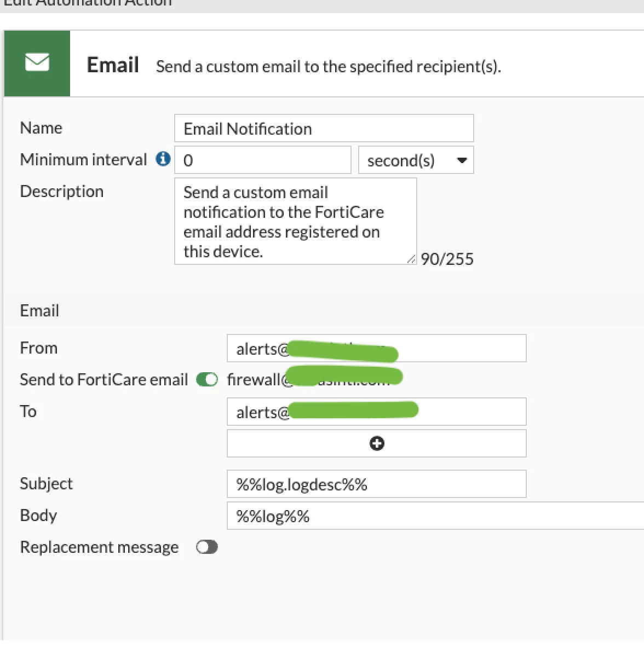Click the Replacement message label
644x659 pixels.
[99, 547]
